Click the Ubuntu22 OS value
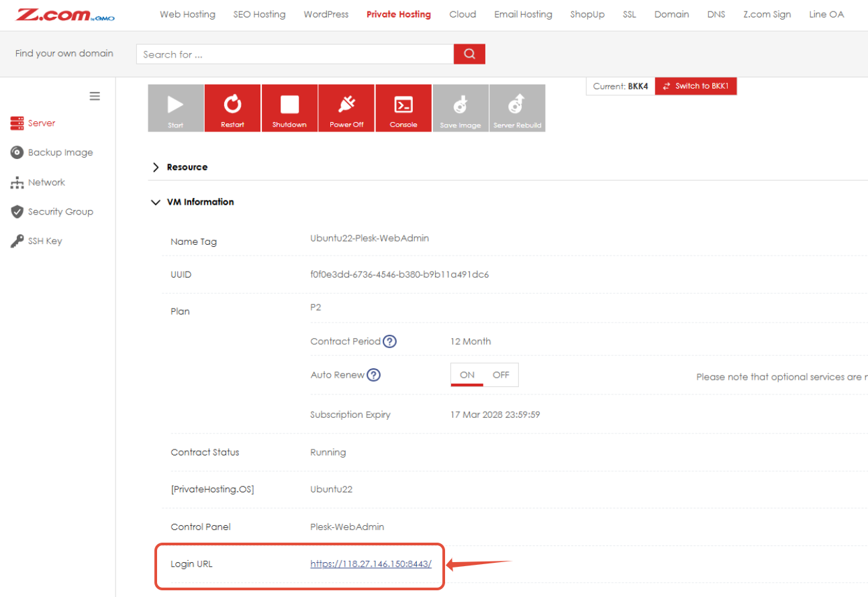 coord(332,490)
